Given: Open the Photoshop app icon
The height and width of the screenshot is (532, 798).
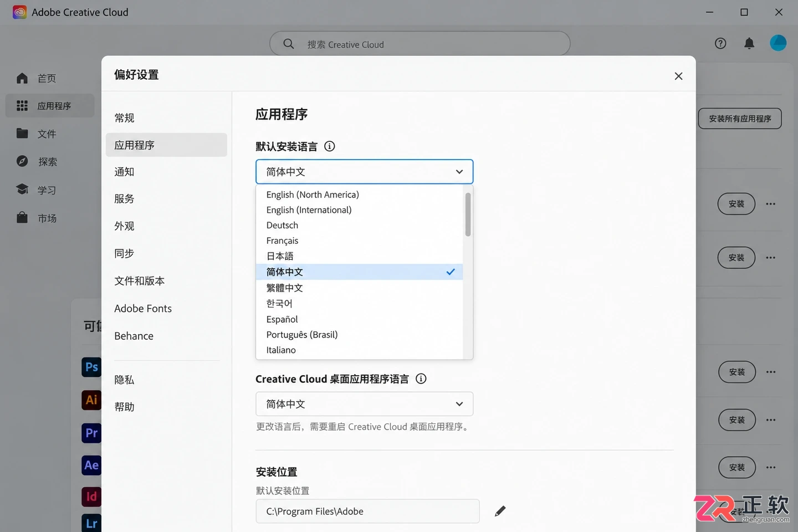Looking at the screenshot, I should click(91, 367).
